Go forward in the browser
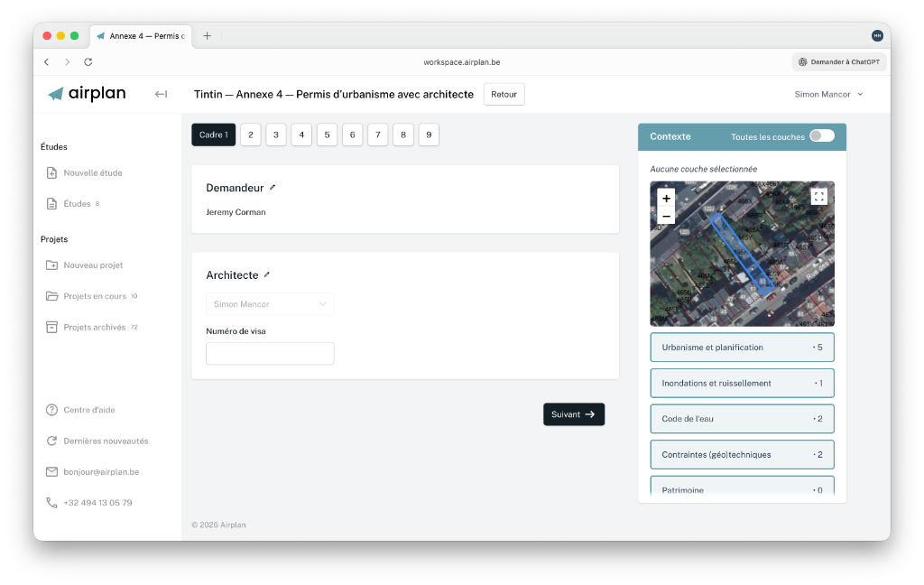This screenshot has width=924, height=585. tap(67, 62)
